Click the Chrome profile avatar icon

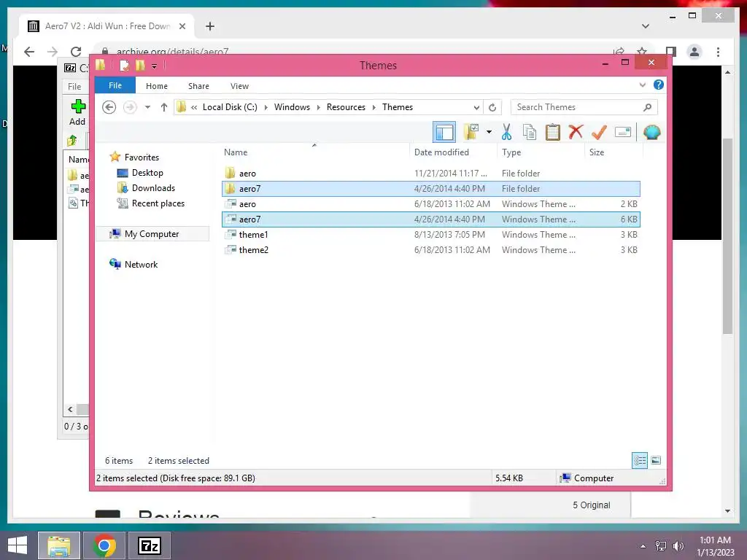[x=694, y=52]
